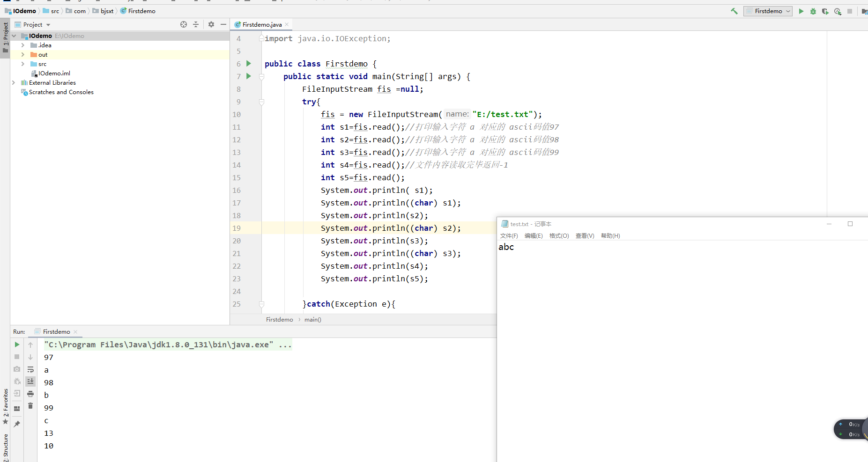The image size is (868, 462).
Task: Rerun Firstdemo from the Run panel
Action: 17,345
